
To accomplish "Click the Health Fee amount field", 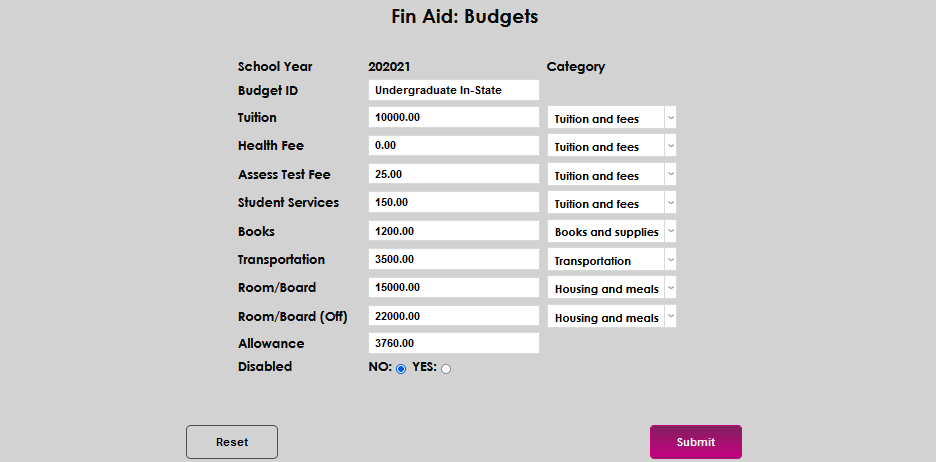I will pyautogui.click(x=454, y=146).
